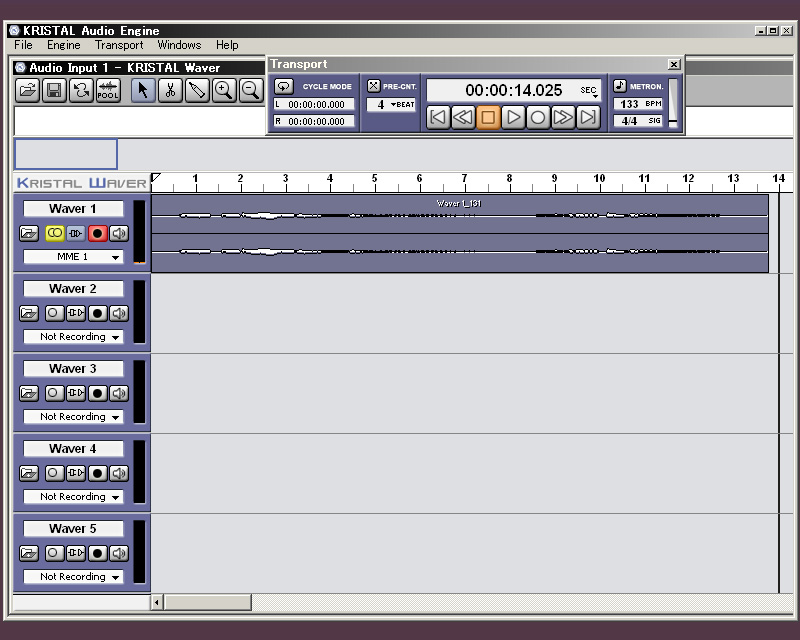
Task: Toggle the Pre-Count button
Action: click(374, 86)
